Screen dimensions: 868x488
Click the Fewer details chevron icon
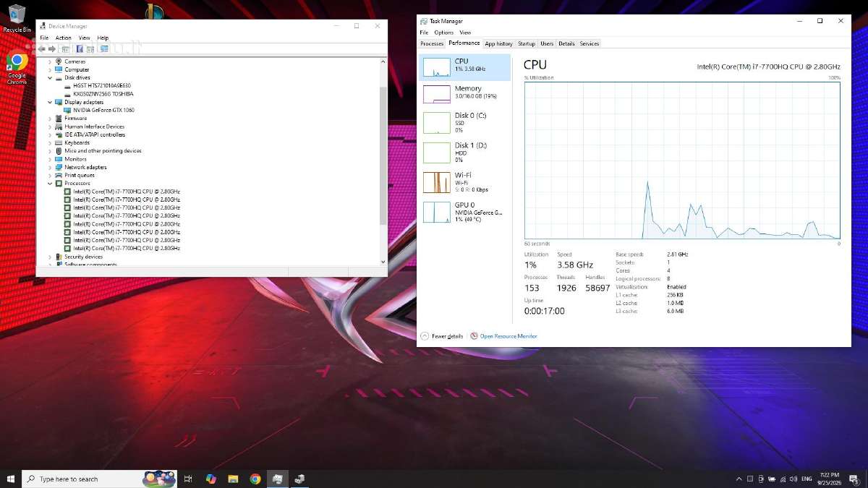coord(425,336)
